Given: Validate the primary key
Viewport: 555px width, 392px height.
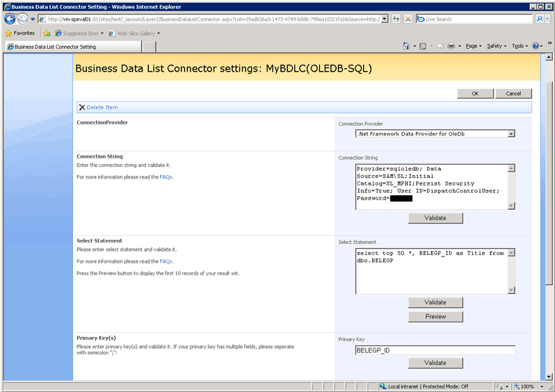Looking at the screenshot, I should click(435, 363).
